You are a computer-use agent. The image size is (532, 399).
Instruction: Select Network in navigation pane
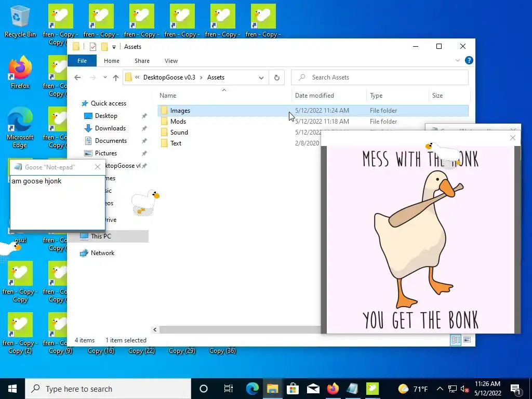[x=102, y=253]
